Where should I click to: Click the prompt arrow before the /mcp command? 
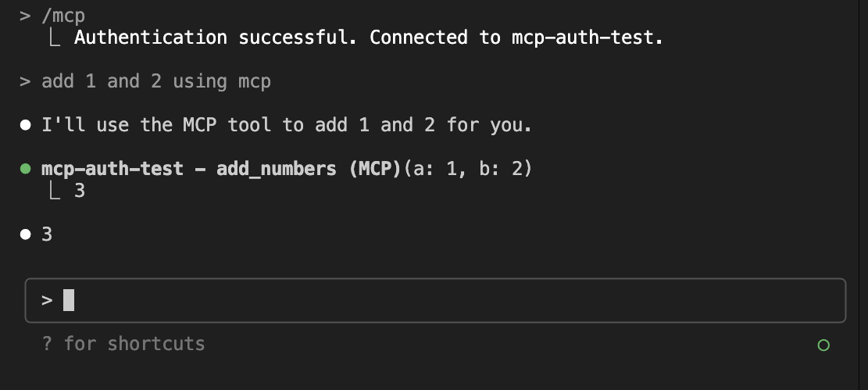(26, 15)
